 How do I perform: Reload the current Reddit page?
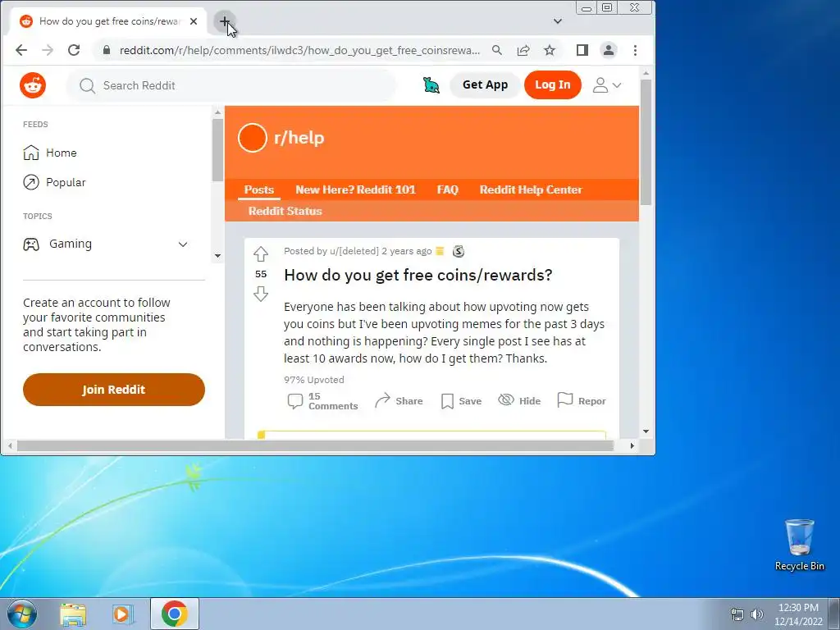(74, 50)
